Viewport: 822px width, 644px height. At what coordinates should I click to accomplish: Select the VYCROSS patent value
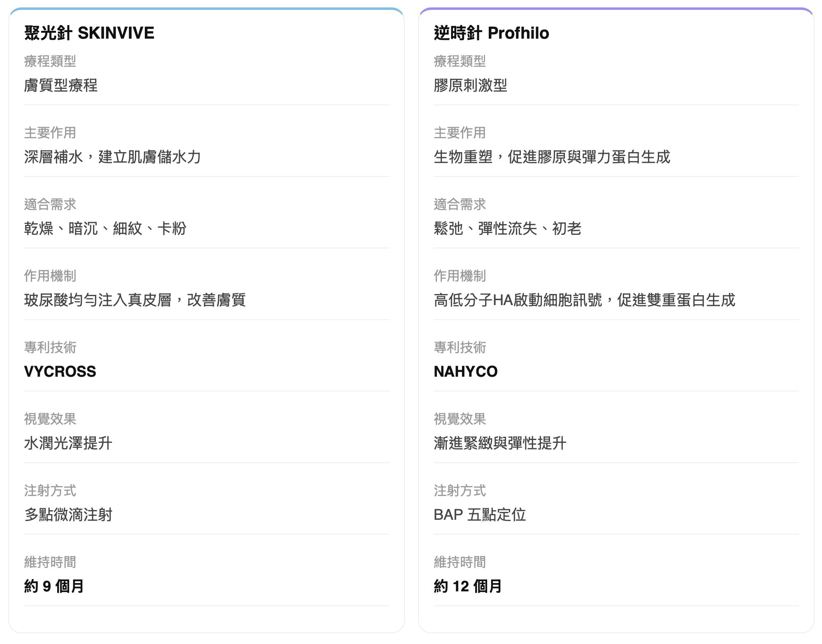(60, 372)
